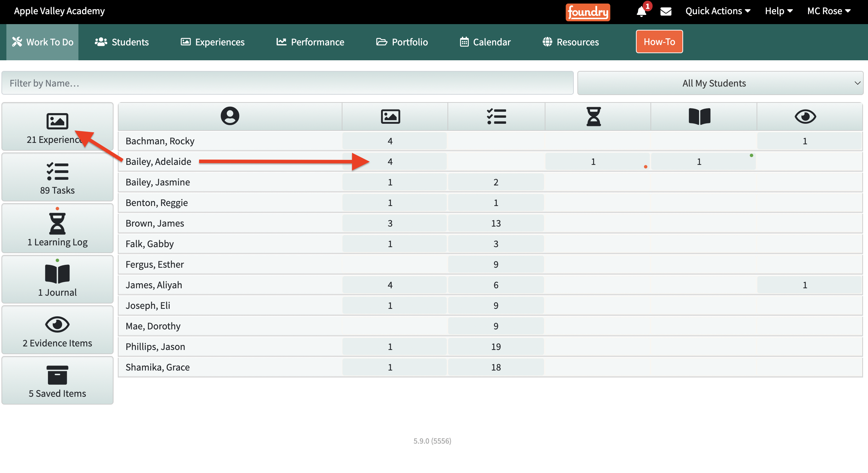Screen dimensions: 868x473
Task: Click version number 5.9.0 (5556) text
Action: (x=432, y=441)
